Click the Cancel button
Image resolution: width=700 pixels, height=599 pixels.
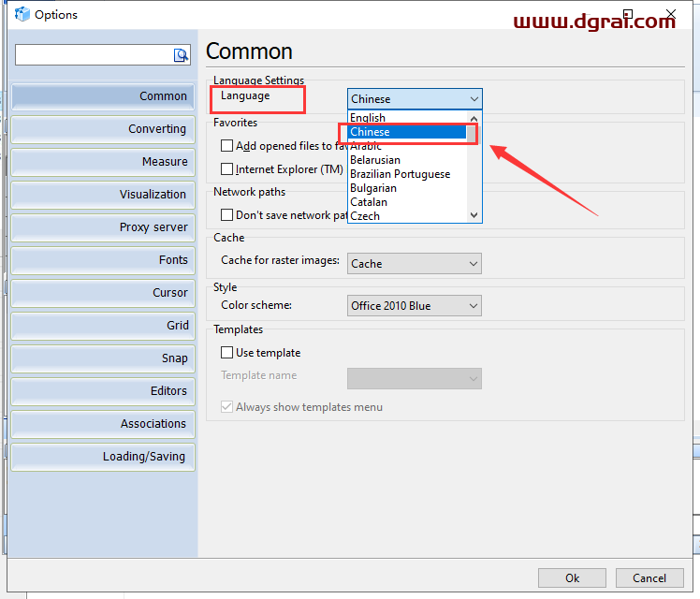(x=649, y=577)
